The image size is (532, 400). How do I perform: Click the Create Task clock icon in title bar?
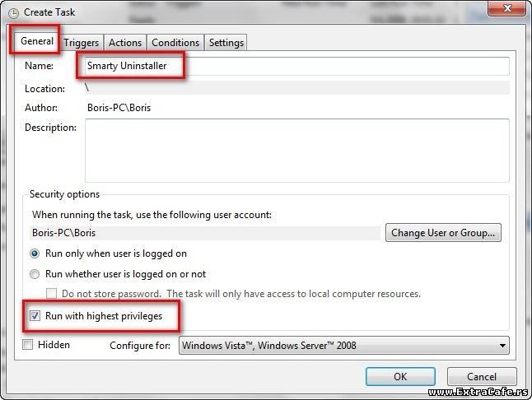(x=12, y=13)
